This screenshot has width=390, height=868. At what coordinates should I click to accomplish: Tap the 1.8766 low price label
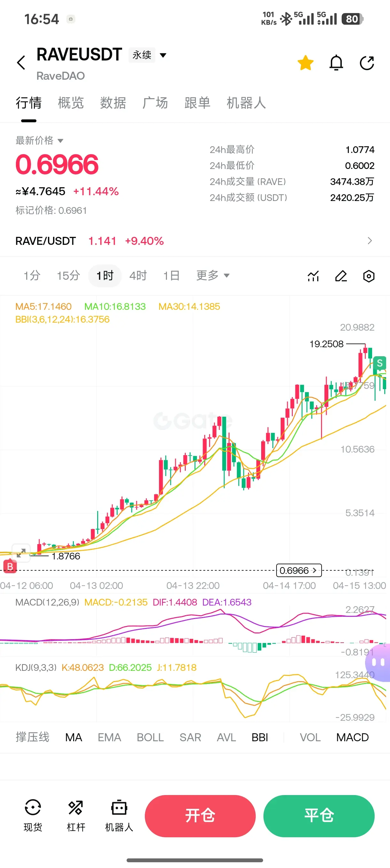(x=66, y=556)
